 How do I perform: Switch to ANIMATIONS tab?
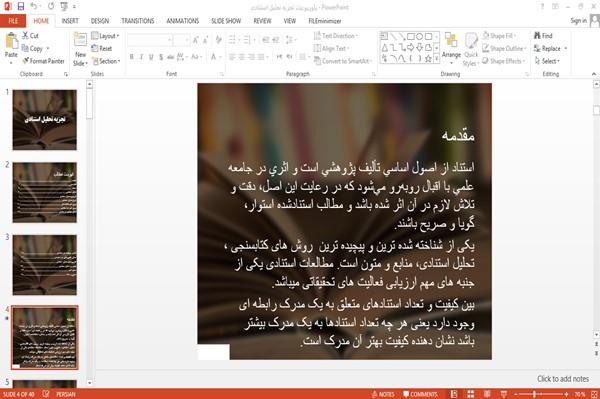pyautogui.click(x=183, y=21)
